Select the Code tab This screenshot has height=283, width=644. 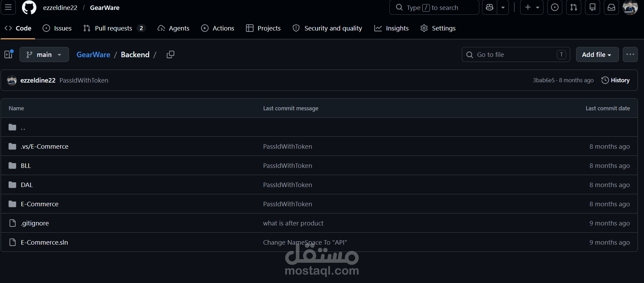(18, 28)
